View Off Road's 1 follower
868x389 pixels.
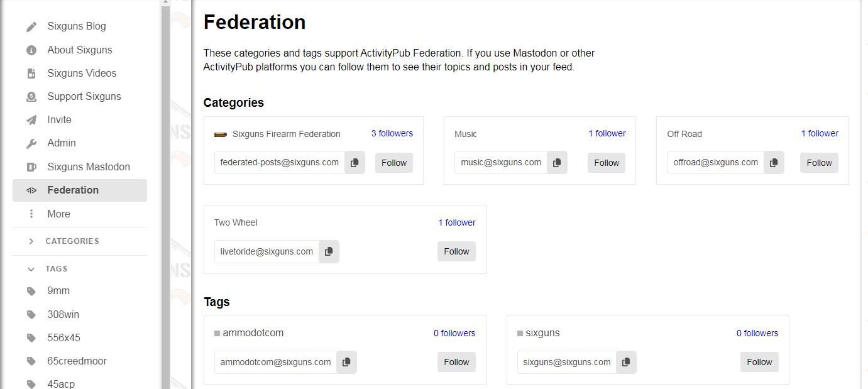pyautogui.click(x=820, y=133)
